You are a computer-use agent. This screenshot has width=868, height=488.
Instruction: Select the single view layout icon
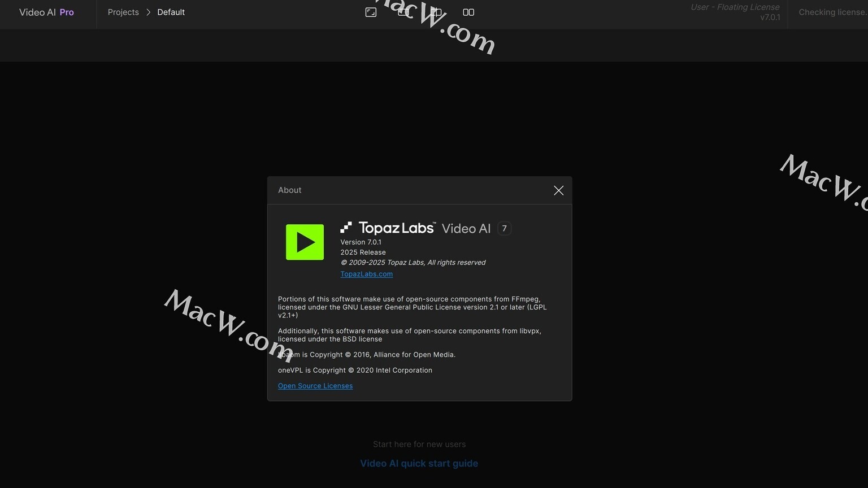403,12
